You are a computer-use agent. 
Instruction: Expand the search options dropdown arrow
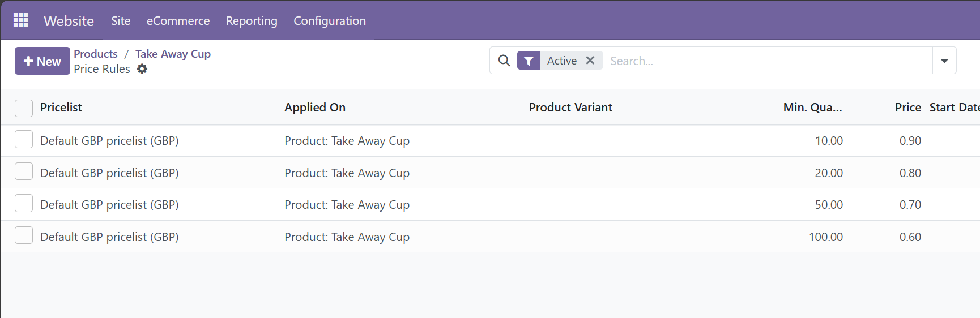coord(944,61)
